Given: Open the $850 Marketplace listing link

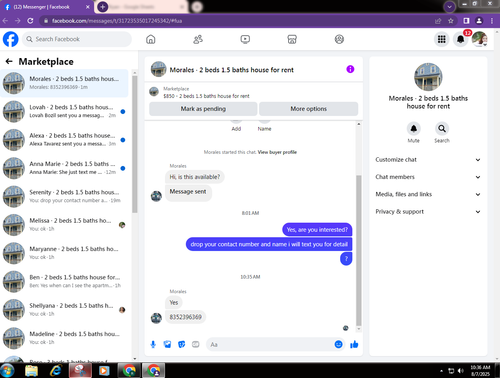Looking at the screenshot, I should tap(206, 96).
